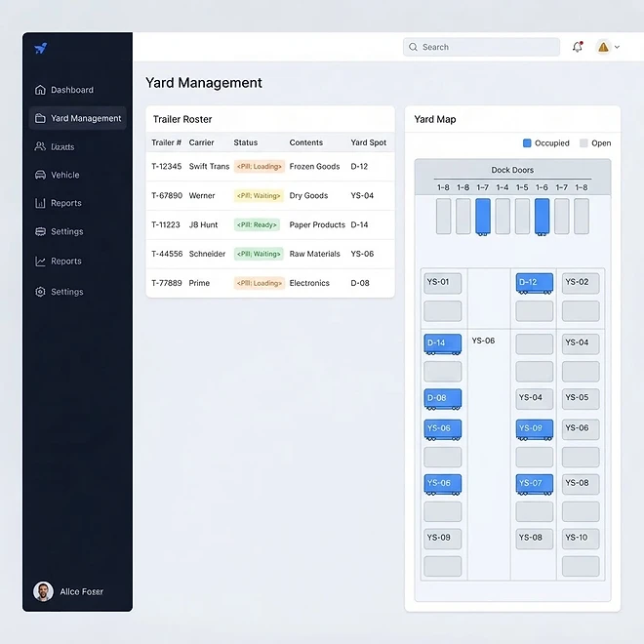Select open yard spot YS-01

click(x=442, y=283)
